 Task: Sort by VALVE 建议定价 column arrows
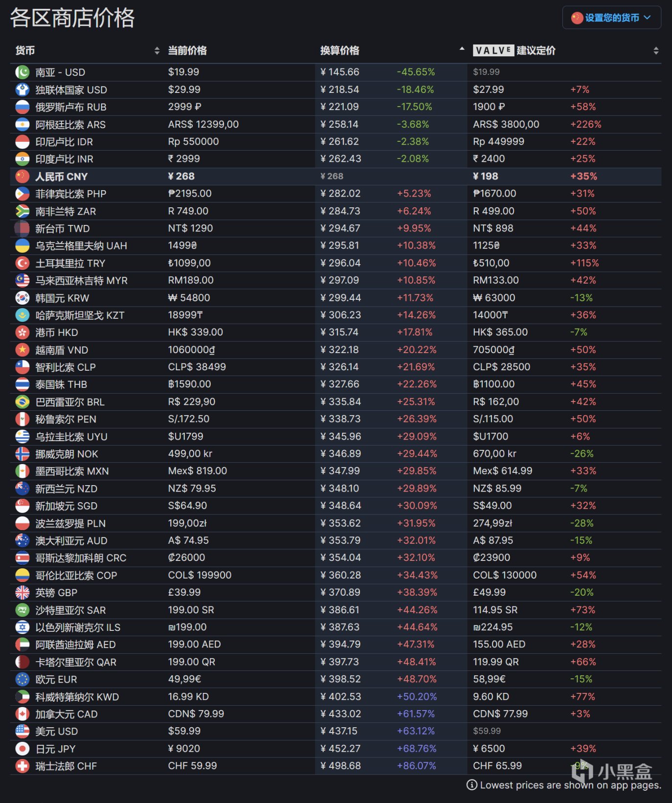(x=655, y=51)
